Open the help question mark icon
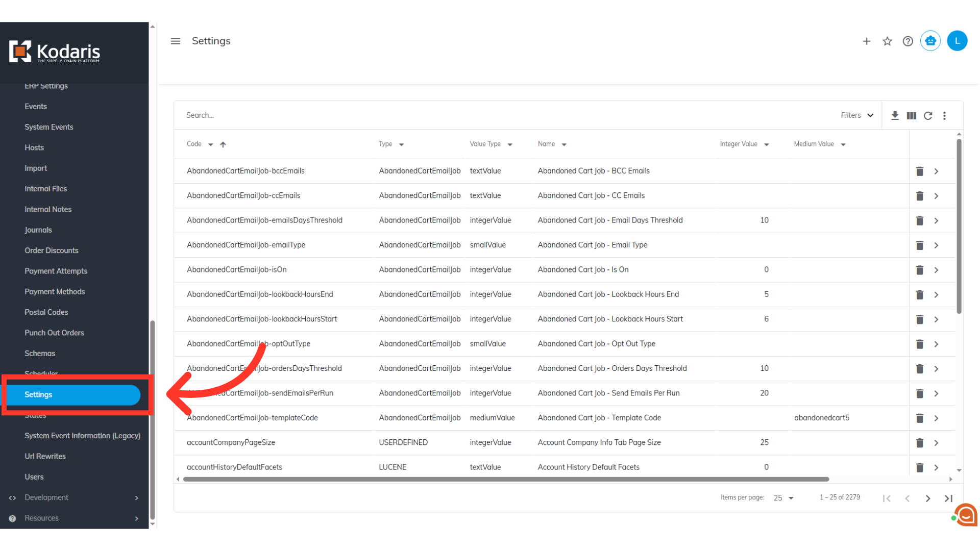The height and width of the screenshot is (551, 980). click(908, 41)
